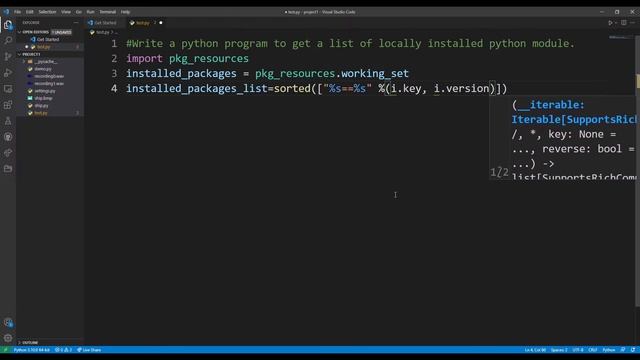Click the cursor position indicator in the status bar
640x360 pixels.
[x=535, y=350]
